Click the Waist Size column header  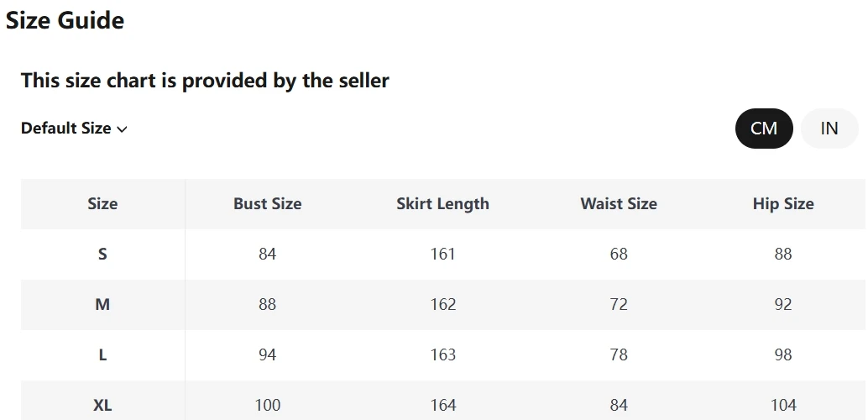[619, 203]
